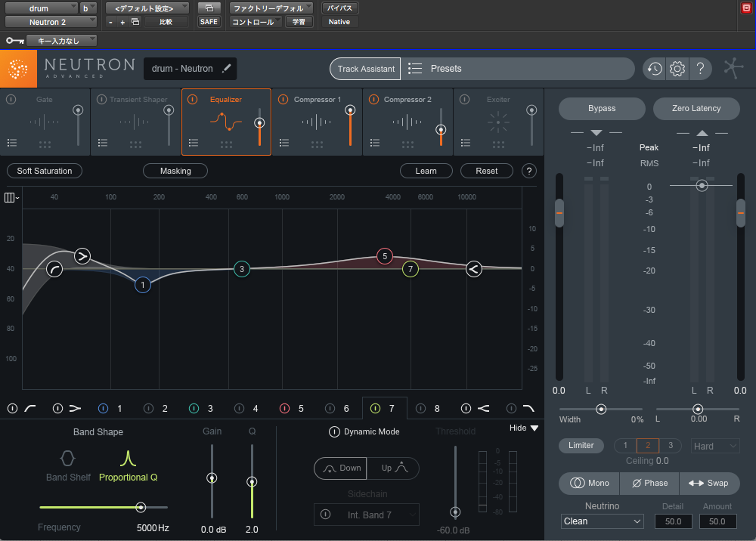Click the Track Assistant button

coord(366,69)
